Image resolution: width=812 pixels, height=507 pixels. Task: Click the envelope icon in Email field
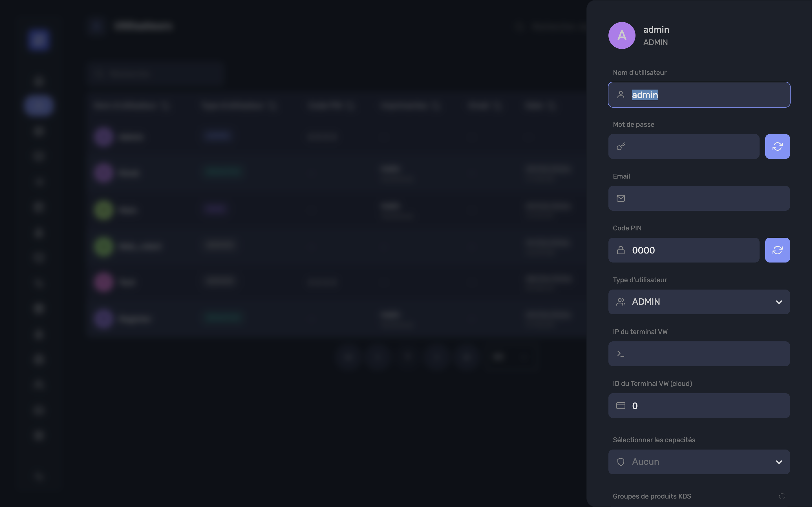coord(621,199)
